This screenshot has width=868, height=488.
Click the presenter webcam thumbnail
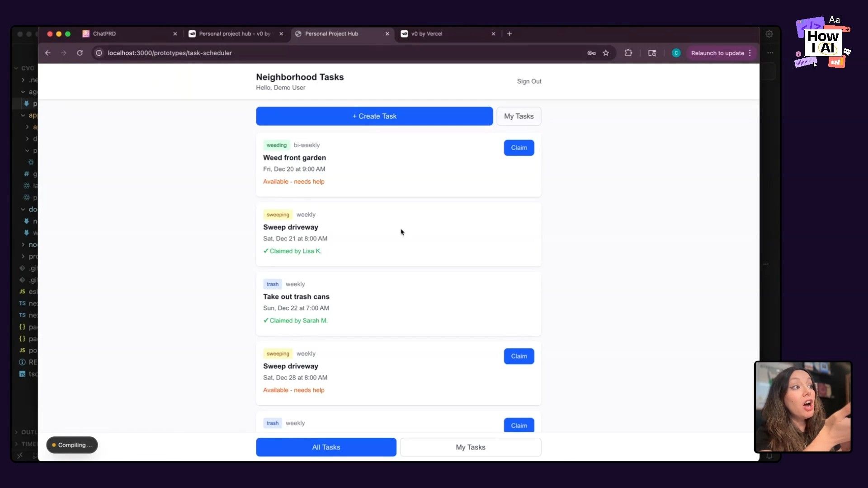(x=803, y=407)
